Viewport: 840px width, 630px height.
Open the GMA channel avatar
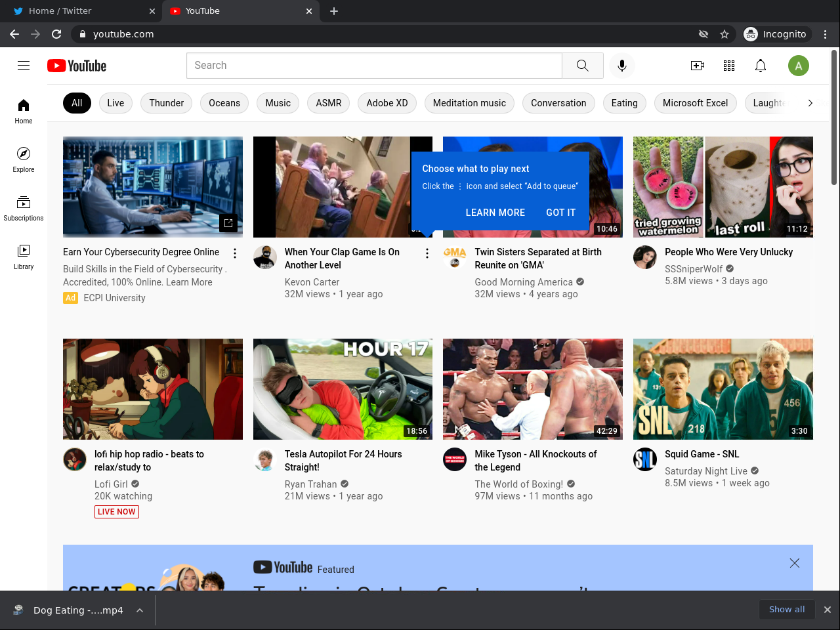pyautogui.click(x=455, y=257)
